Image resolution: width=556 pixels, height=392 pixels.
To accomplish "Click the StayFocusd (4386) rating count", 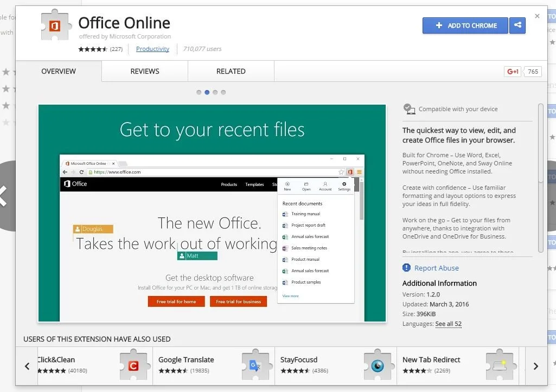I will click(320, 371).
